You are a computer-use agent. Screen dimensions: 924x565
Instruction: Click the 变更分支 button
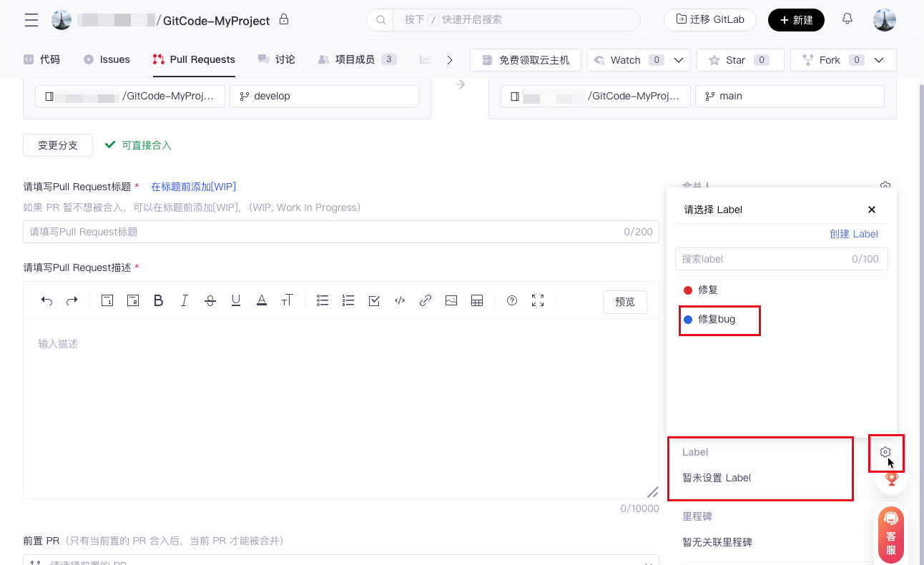(x=58, y=145)
